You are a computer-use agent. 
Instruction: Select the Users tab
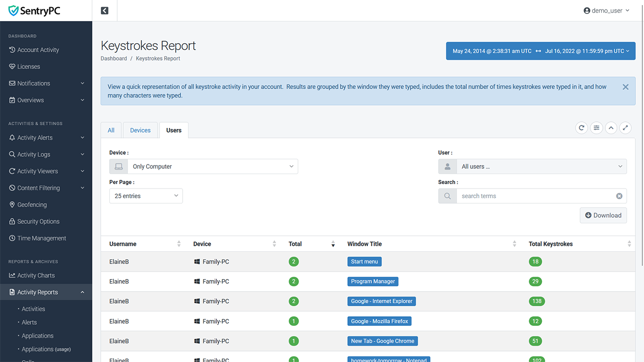[x=174, y=130]
